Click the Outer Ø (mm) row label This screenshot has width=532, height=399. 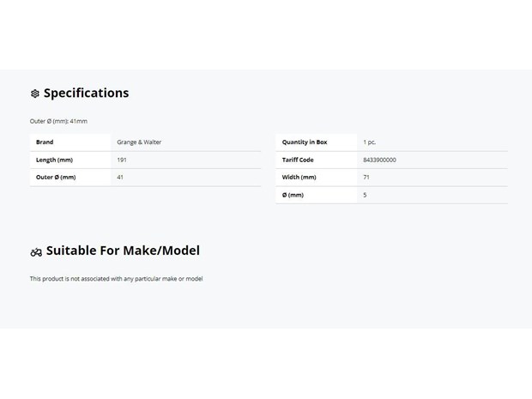point(56,177)
